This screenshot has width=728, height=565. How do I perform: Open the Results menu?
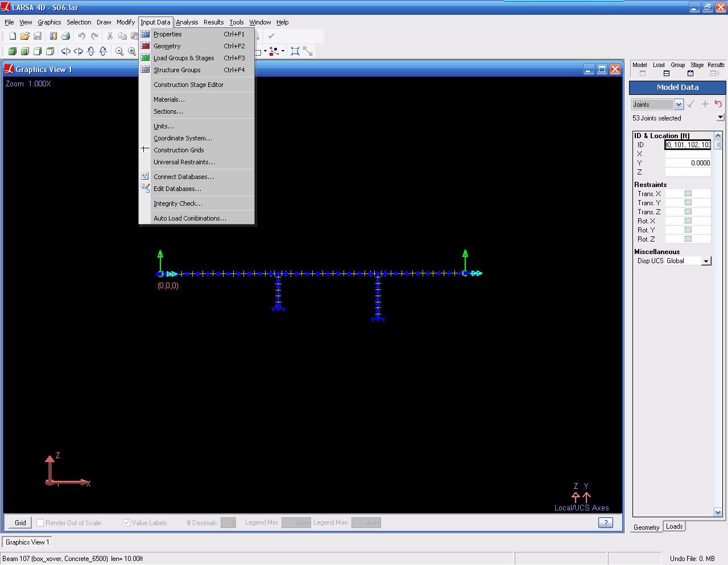(214, 22)
